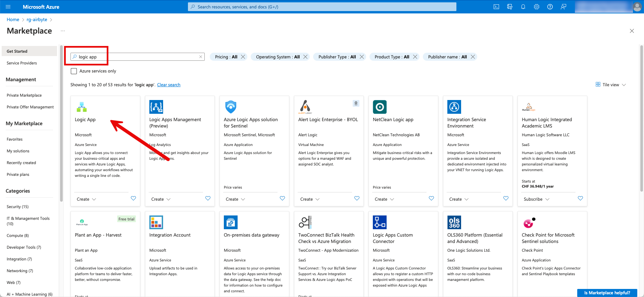Open the notifications bell
Image resolution: width=644 pixels, height=297 pixels.
(x=523, y=7)
